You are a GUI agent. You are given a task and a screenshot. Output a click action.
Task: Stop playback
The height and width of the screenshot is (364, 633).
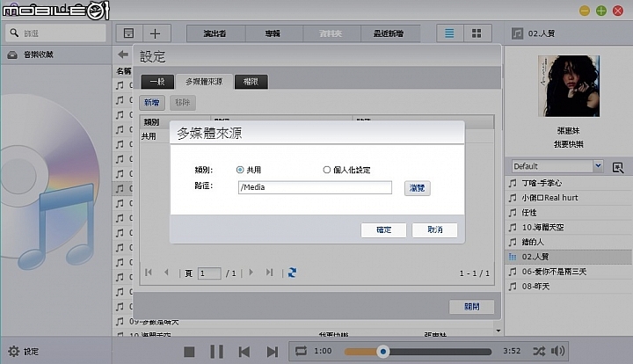point(189,352)
